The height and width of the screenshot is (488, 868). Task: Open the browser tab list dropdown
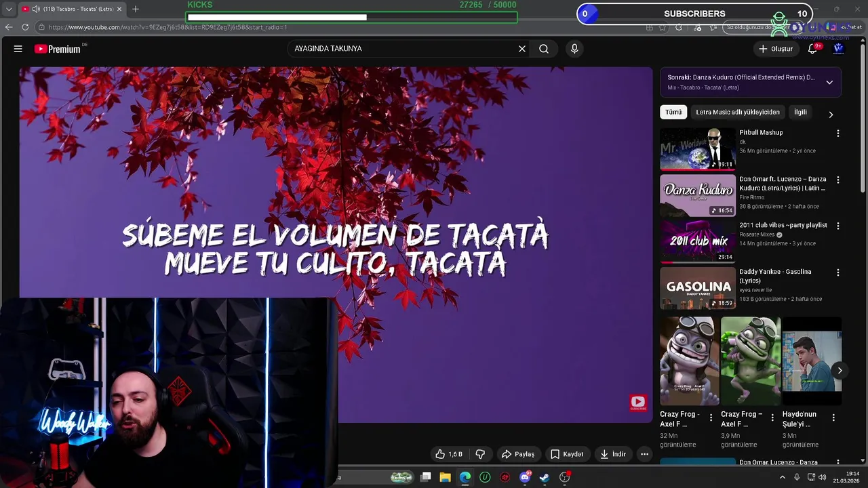(9, 9)
